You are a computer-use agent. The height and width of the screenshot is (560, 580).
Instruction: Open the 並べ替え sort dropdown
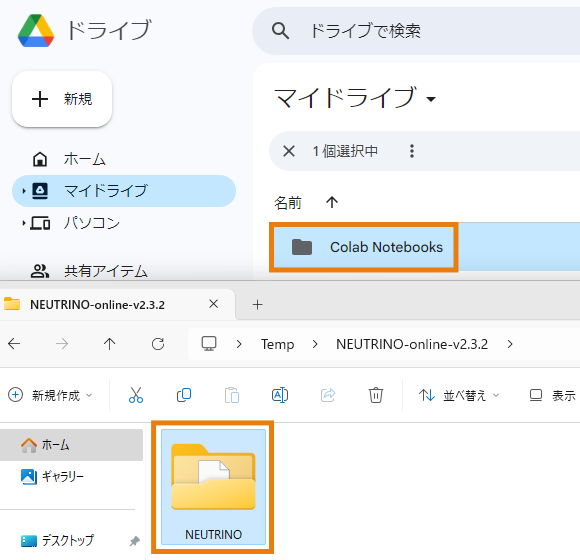[459, 395]
